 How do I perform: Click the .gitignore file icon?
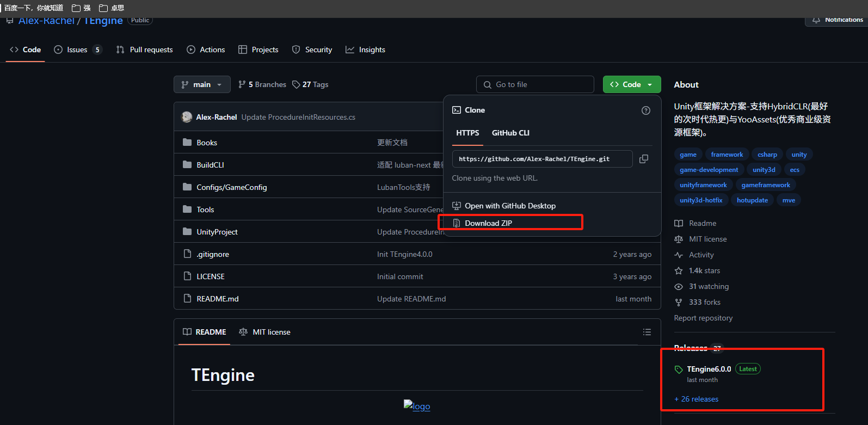point(187,254)
